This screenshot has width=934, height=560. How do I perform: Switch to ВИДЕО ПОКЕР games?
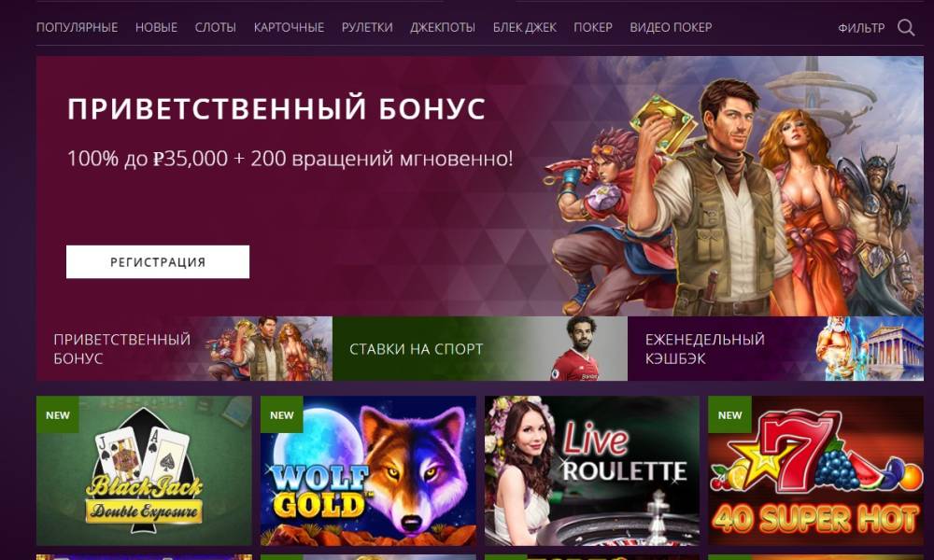pos(671,27)
